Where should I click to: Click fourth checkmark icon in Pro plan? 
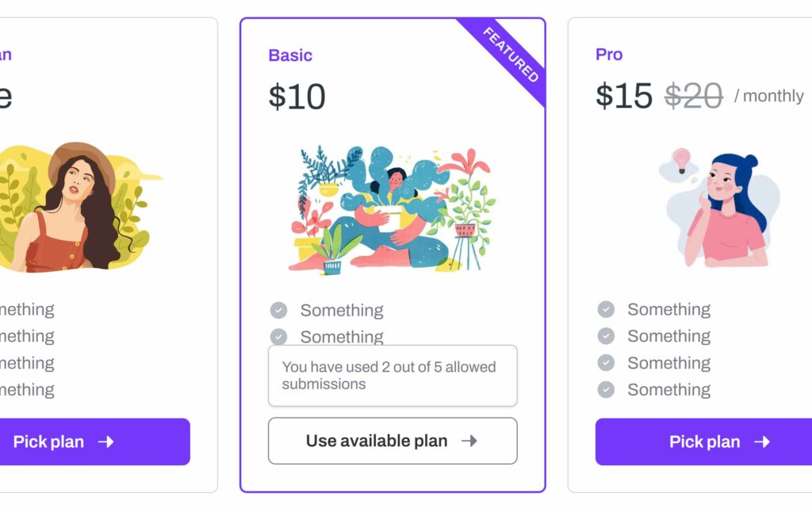[606, 389]
